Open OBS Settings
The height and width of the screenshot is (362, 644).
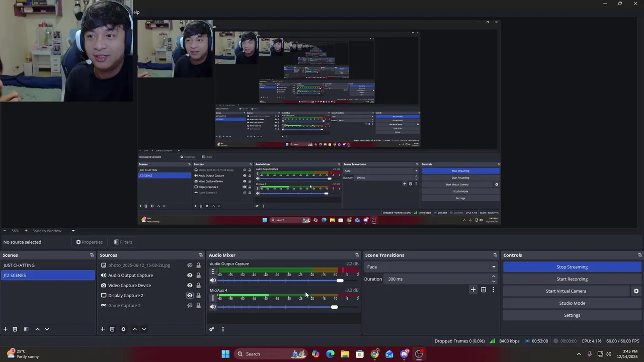pyautogui.click(x=572, y=315)
